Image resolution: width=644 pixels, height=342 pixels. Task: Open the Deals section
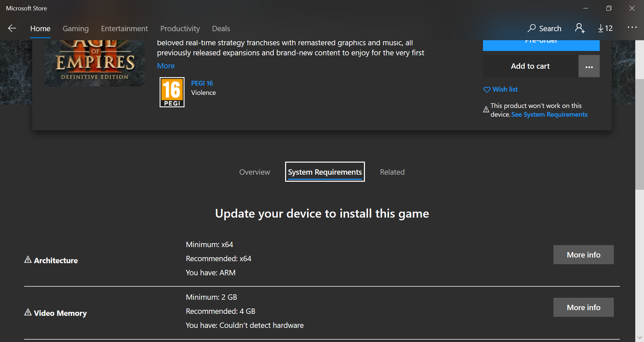point(221,28)
